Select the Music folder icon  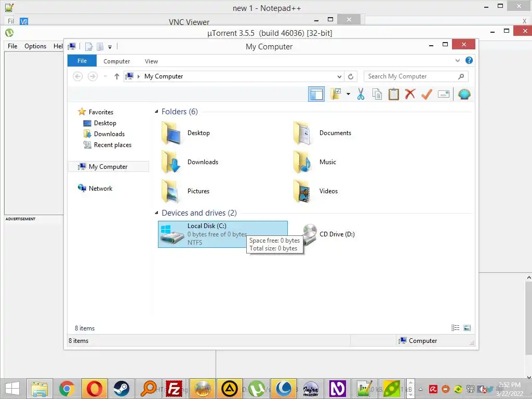(302, 162)
